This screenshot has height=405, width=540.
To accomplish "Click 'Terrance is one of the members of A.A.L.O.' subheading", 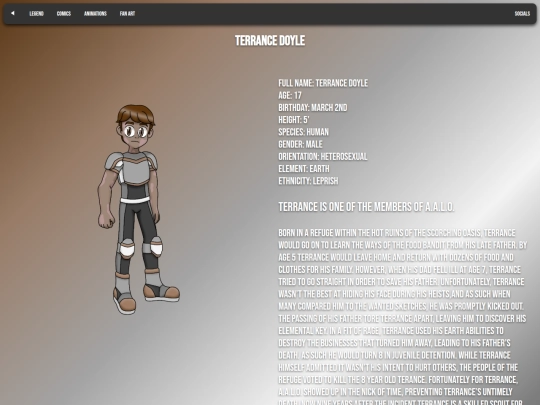I will tap(366, 207).
